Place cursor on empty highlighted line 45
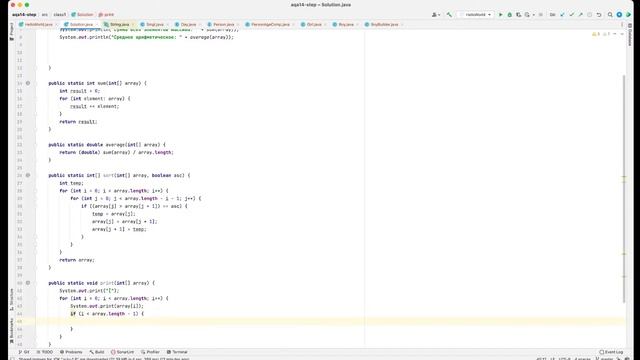 [331, 321]
